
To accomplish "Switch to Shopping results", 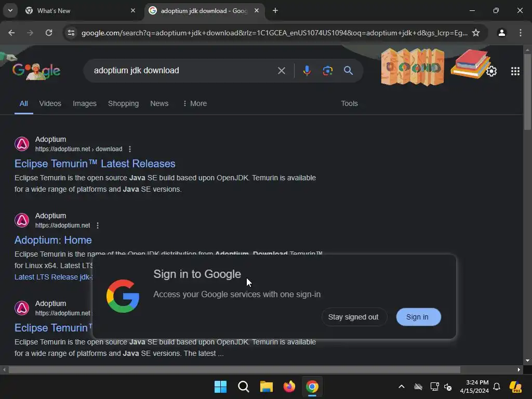I will pos(123,103).
